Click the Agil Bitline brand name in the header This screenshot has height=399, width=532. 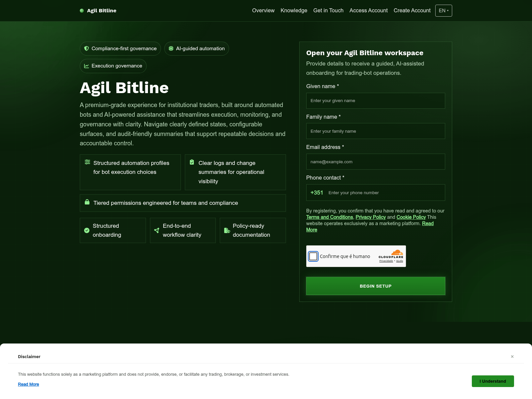[102, 11]
